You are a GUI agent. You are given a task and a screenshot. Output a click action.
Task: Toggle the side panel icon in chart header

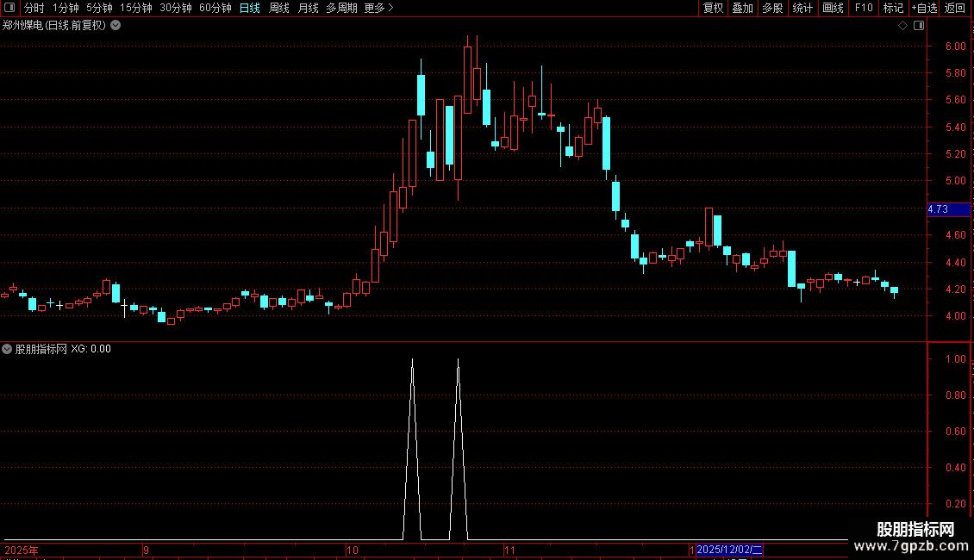pos(919,26)
